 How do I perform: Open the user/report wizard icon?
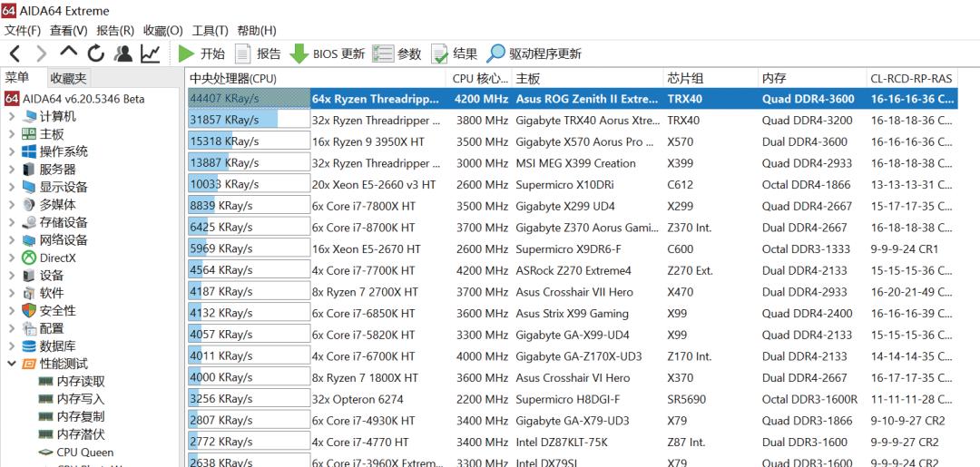[x=123, y=54]
